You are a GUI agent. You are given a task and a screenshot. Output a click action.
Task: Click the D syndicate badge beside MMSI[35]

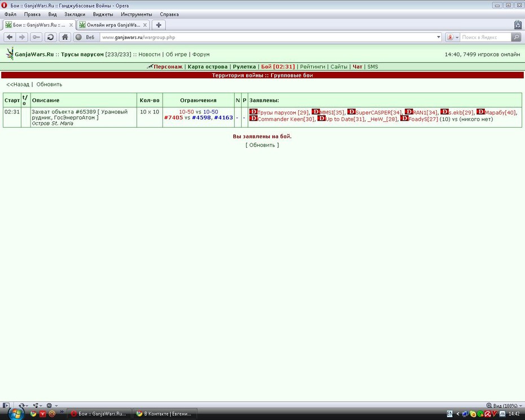316,112
